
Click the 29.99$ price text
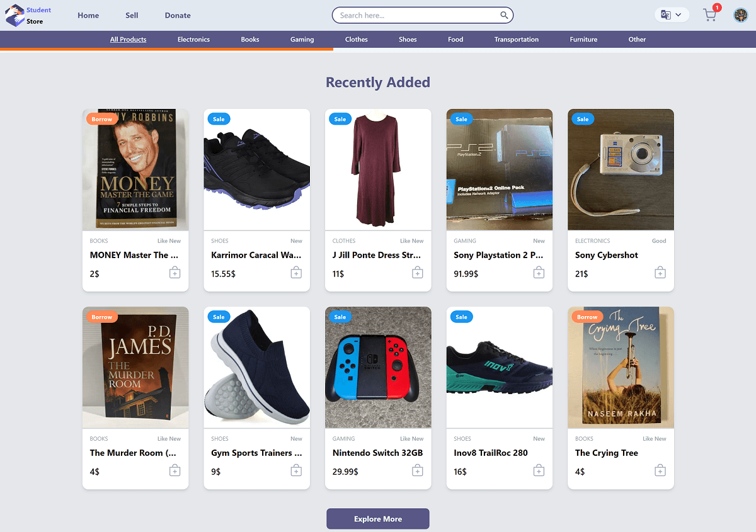(345, 472)
